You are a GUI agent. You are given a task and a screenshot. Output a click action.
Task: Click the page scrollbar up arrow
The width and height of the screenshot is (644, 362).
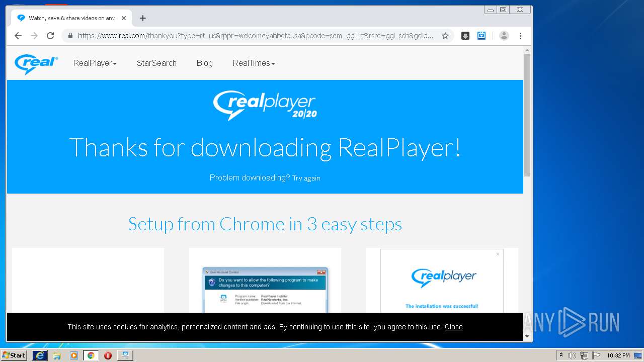527,50
